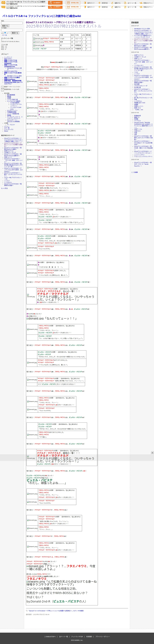Open ハツネ&シオリ in update history

point(139,65)
